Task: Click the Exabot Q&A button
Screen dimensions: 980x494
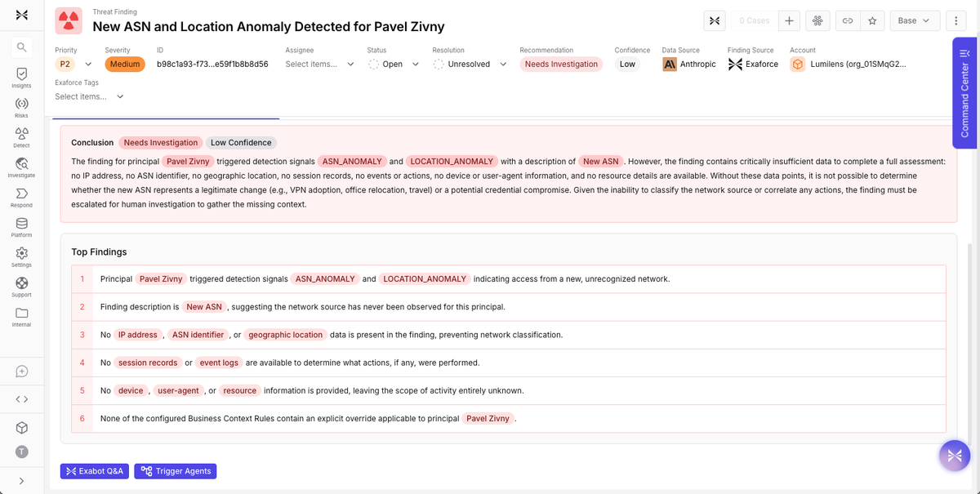Action: [x=95, y=471]
